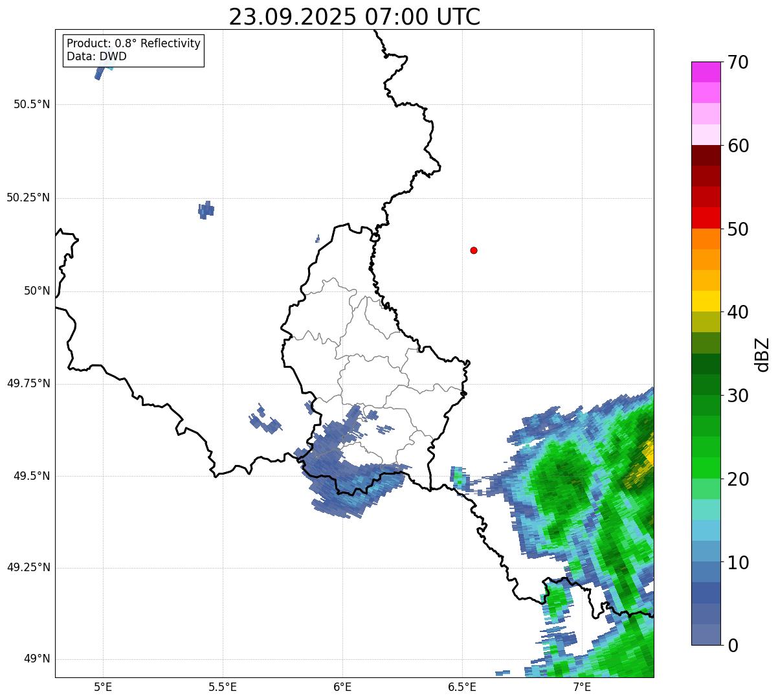The width and height of the screenshot is (778, 700).
Task: Click the '49.25°N' latitude label
Action: 28,567
